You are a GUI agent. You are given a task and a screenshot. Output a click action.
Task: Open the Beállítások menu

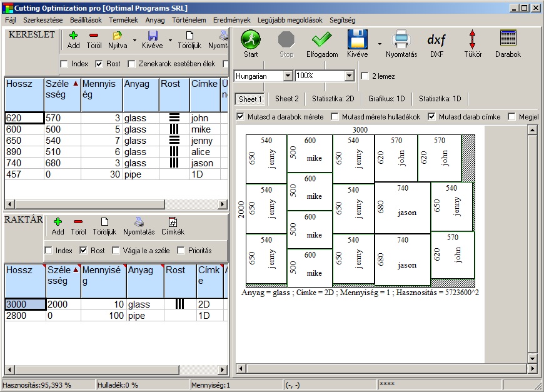click(x=86, y=20)
